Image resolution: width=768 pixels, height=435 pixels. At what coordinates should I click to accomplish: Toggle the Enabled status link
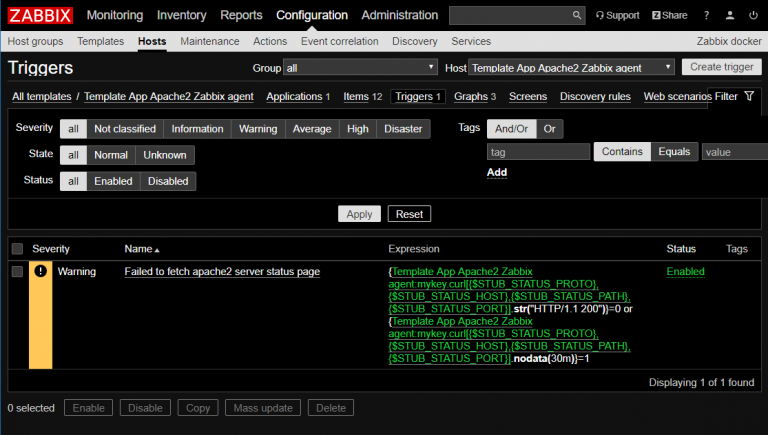pyautogui.click(x=685, y=271)
